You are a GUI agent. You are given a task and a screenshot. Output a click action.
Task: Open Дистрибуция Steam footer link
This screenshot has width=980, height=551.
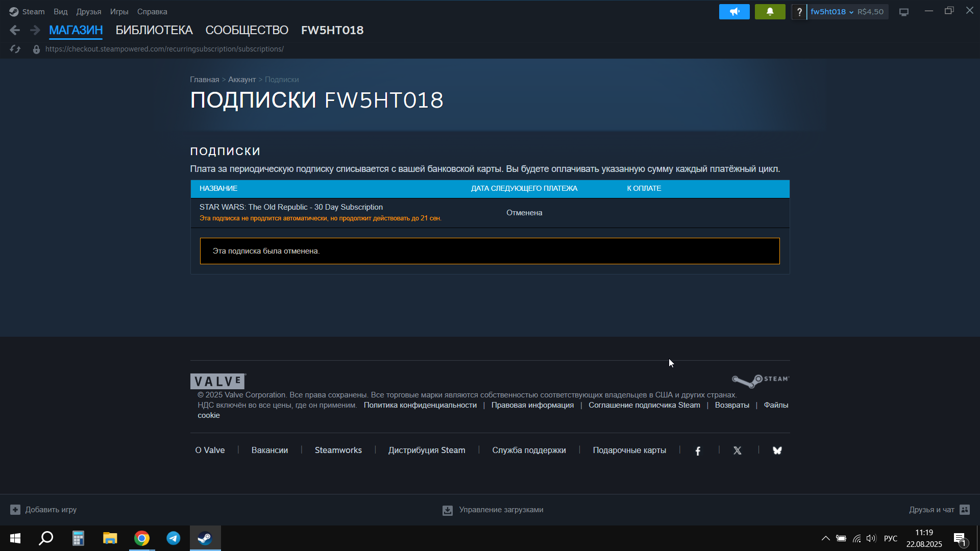tap(427, 450)
